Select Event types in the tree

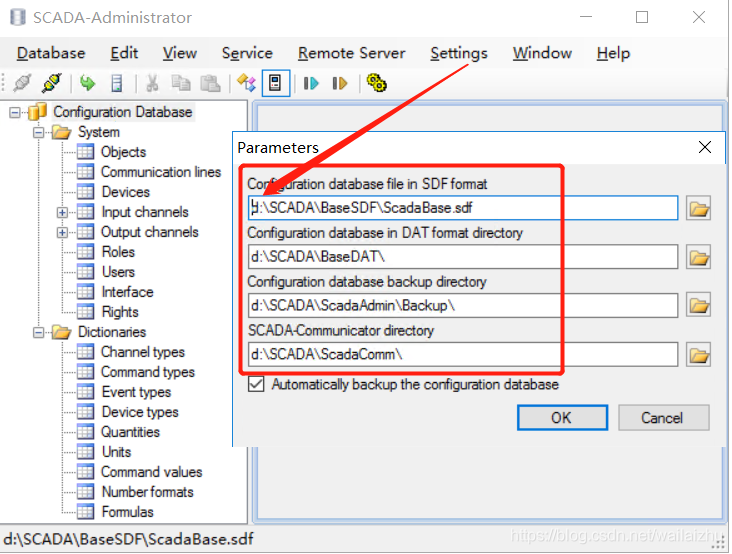[x=136, y=392]
